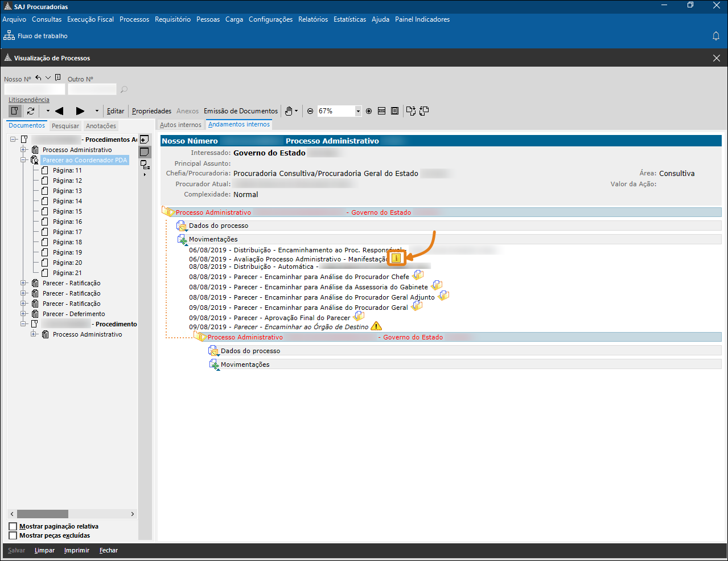Enable Mostrar paginação relativa checkbox
728x561 pixels.
13,526
